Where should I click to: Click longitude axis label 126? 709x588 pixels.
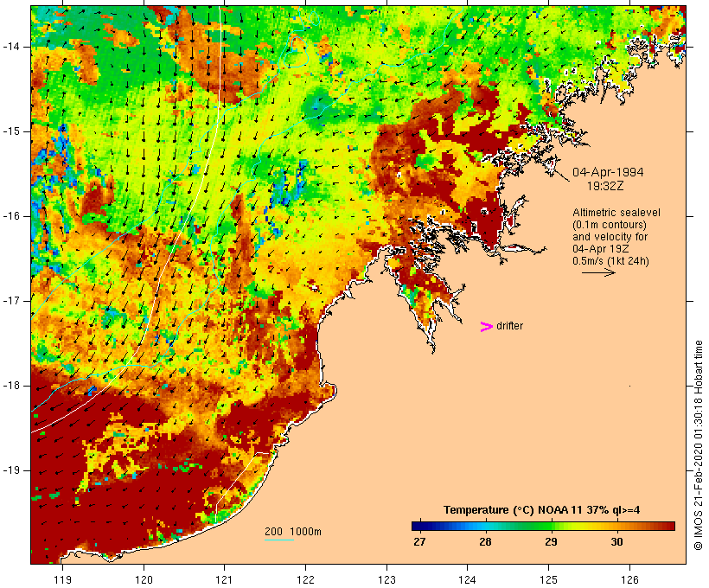tap(629, 579)
